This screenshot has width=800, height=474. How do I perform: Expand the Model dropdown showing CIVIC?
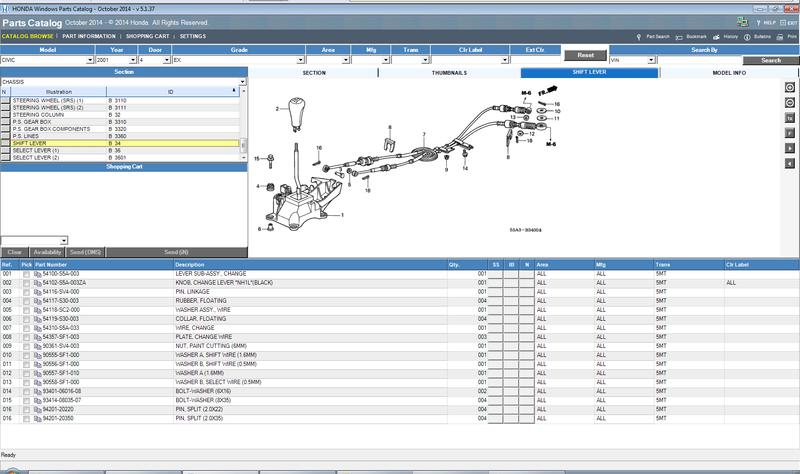(90, 60)
